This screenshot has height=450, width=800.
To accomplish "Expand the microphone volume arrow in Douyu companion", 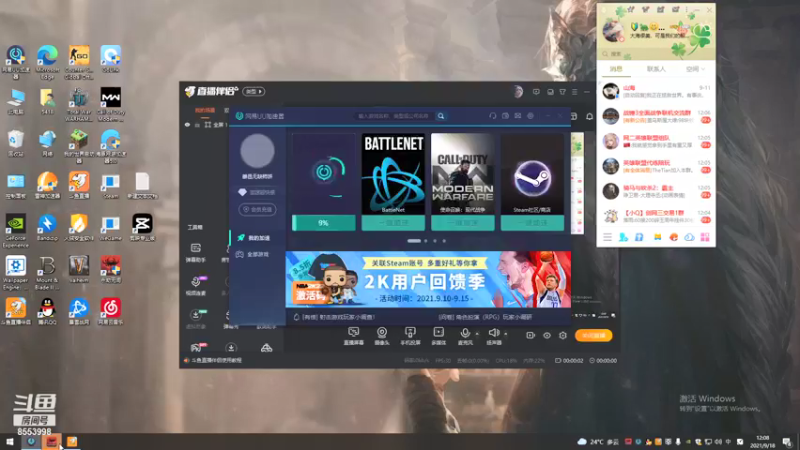I will click(x=477, y=334).
